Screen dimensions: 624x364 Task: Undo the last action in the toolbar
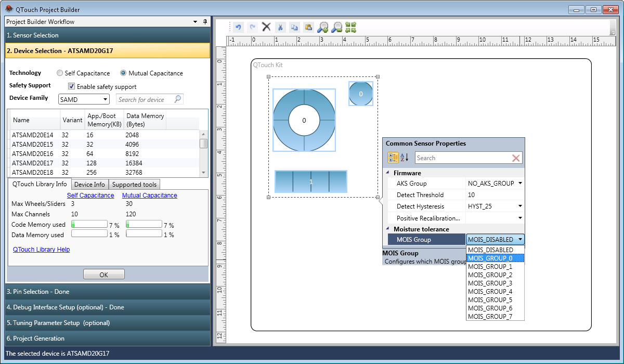(x=239, y=27)
